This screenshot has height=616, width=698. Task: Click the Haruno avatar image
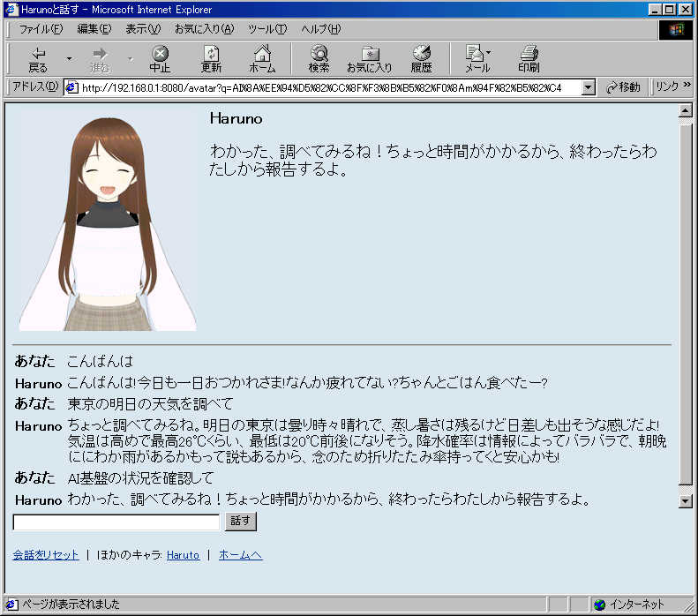tap(108, 221)
